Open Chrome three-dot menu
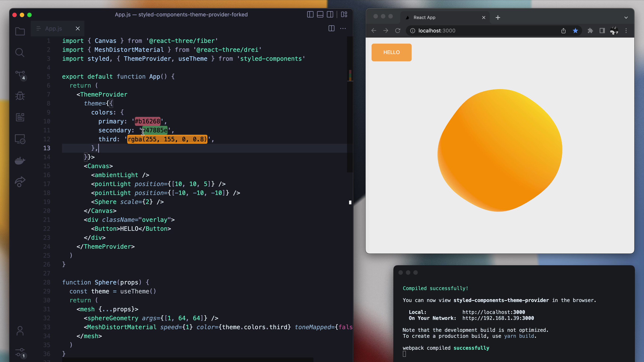 pyautogui.click(x=626, y=31)
